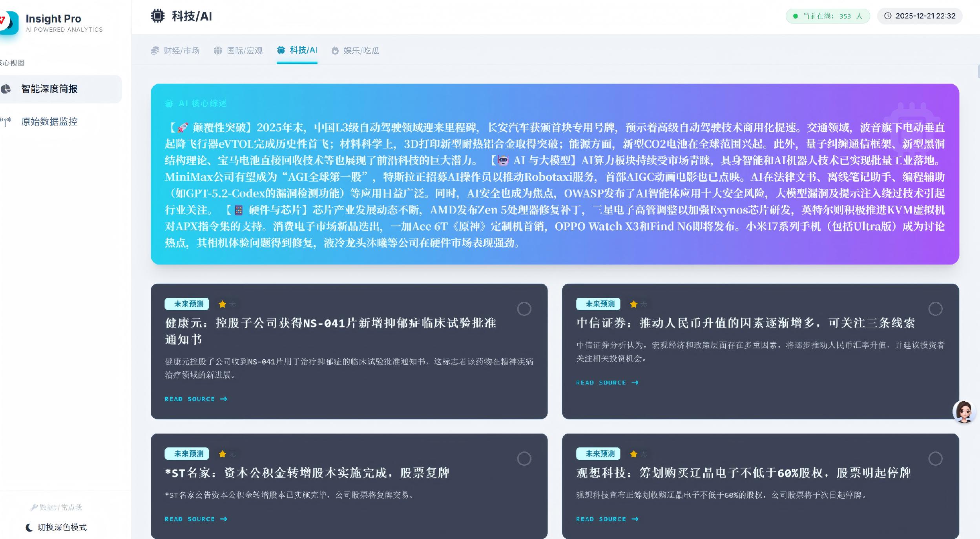Click the coins icon on the 财经/市场 tab
The width and height of the screenshot is (980, 539).
coord(155,51)
